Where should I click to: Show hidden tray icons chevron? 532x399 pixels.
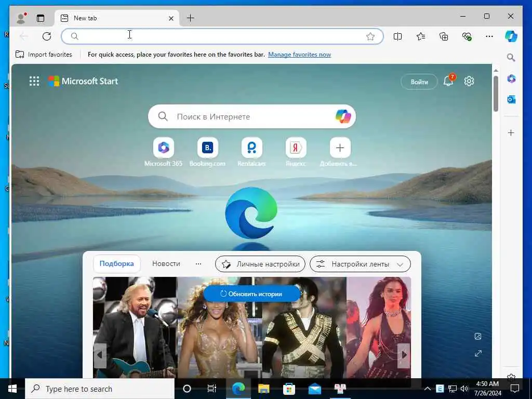click(428, 389)
